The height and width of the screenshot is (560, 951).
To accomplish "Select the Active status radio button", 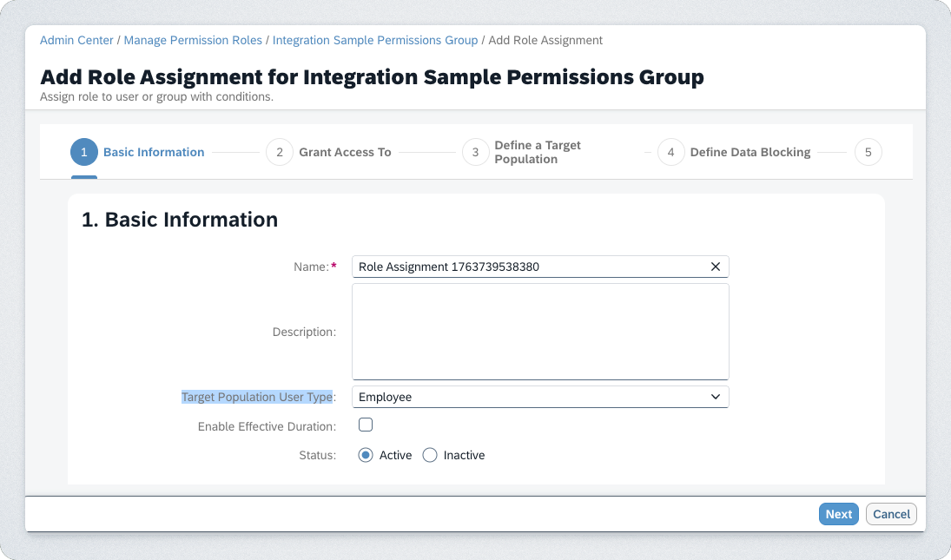I will (366, 455).
